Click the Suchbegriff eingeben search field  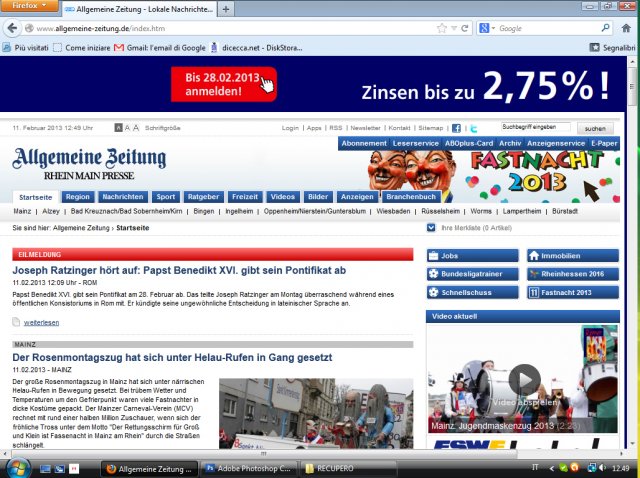point(536,127)
